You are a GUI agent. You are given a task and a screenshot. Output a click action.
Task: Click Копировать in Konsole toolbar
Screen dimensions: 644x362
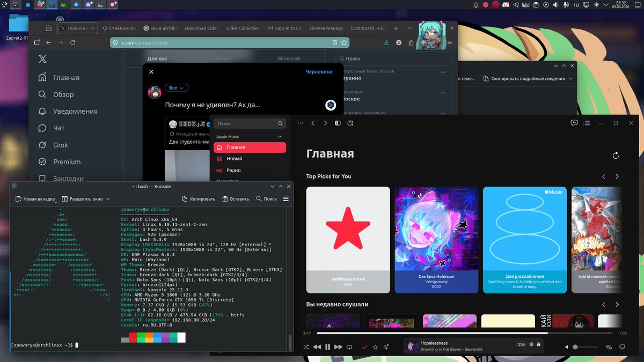click(199, 198)
